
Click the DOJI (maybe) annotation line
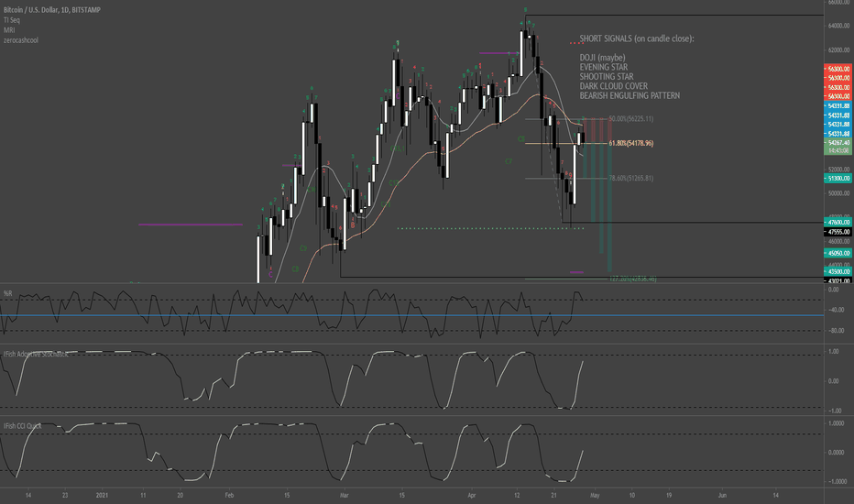pos(602,58)
